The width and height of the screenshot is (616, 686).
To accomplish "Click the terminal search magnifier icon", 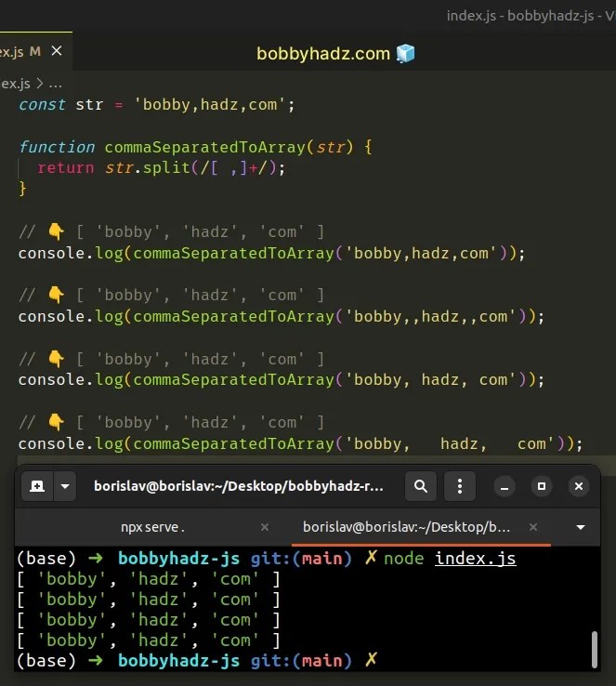I will click(421, 486).
